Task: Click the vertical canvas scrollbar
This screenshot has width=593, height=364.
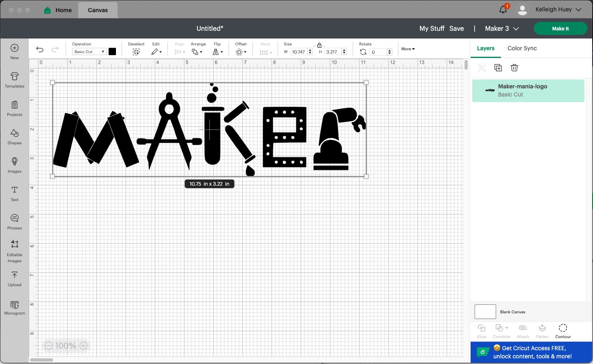Action: click(466, 65)
